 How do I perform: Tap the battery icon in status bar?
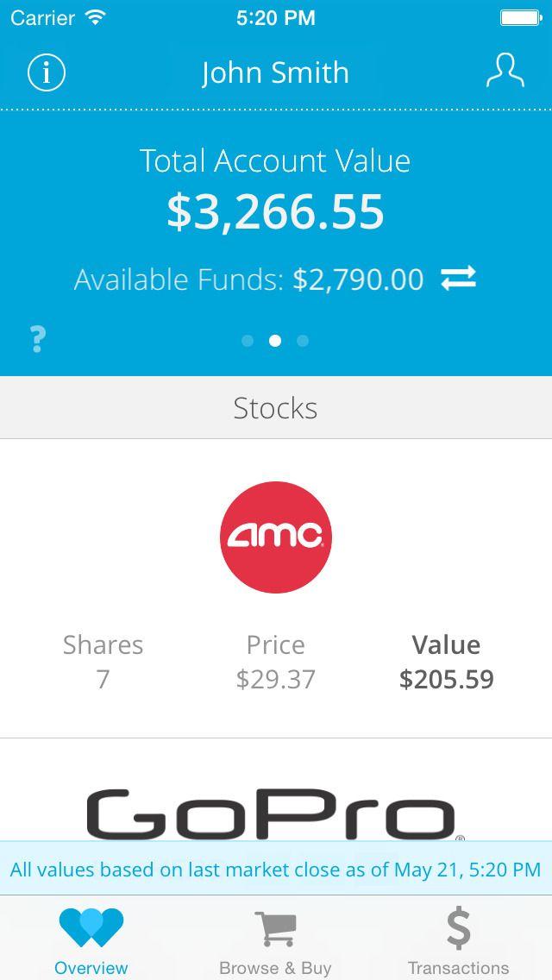pos(520,17)
